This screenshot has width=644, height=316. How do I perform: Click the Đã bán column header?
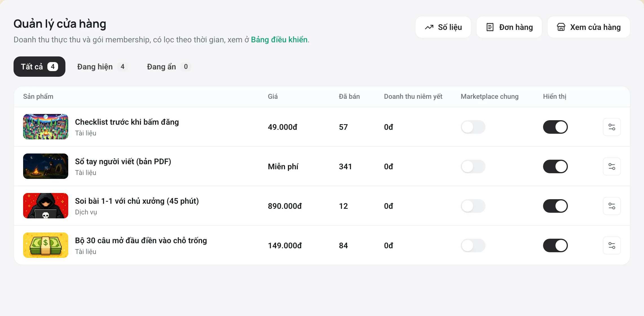click(x=349, y=96)
